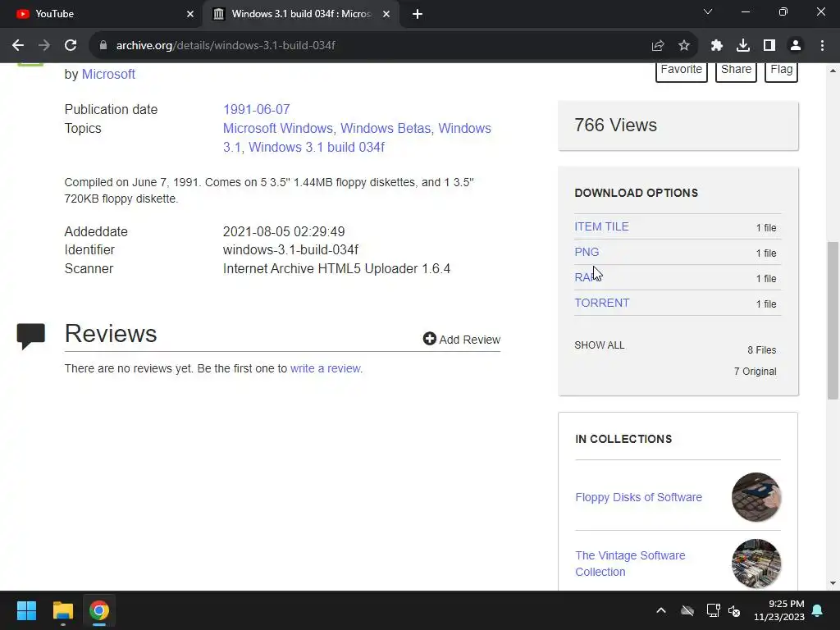Close the YouTube tab

pyautogui.click(x=190, y=14)
